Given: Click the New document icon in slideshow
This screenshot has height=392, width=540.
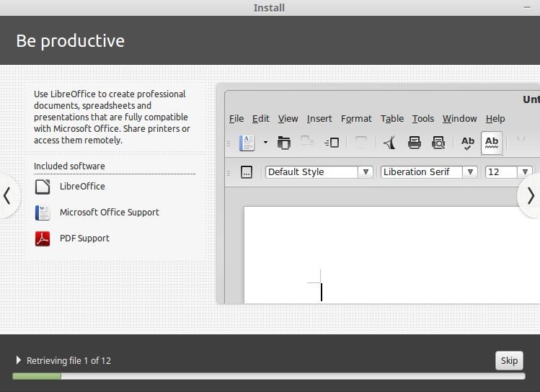Looking at the screenshot, I should click(x=247, y=143).
